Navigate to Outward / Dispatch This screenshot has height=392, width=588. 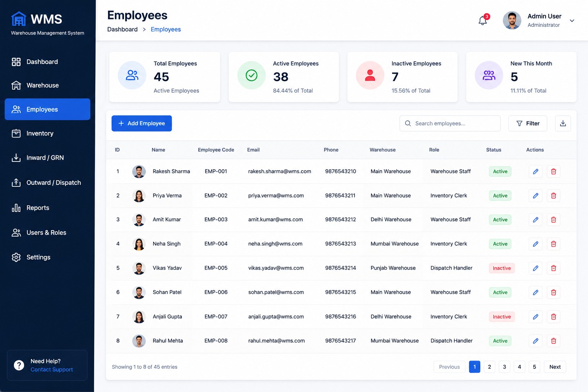click(47, 183)
